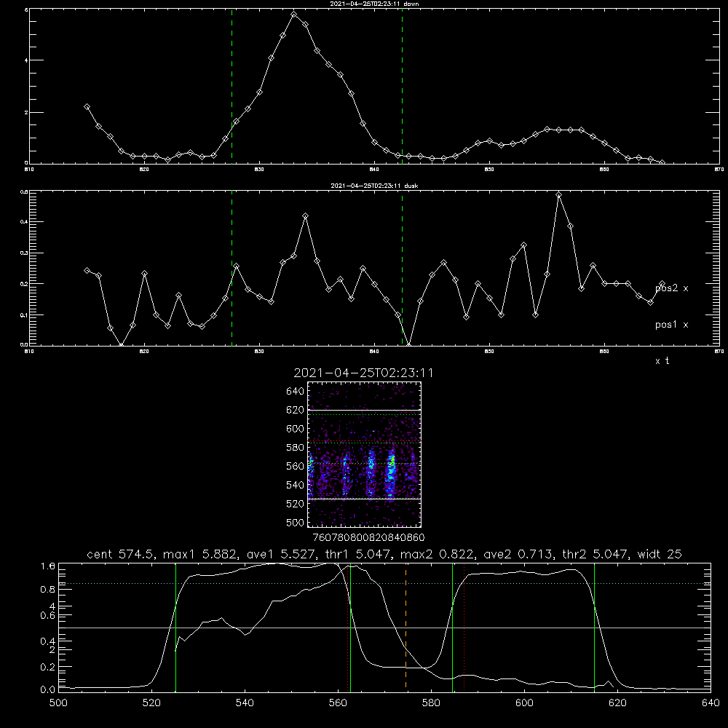The height and width of the screenshot is (728, 728).
Task: Click the dusk plot title text
Action: 374,186
